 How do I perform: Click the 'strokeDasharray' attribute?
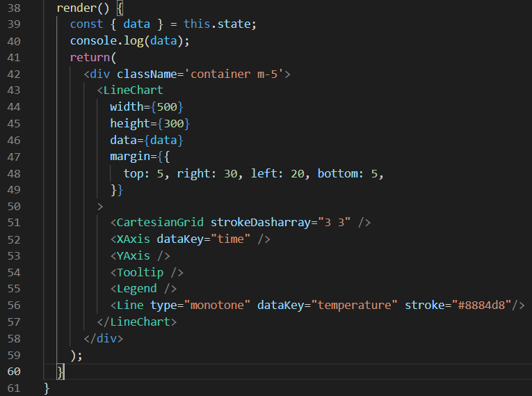coord(261,223)
